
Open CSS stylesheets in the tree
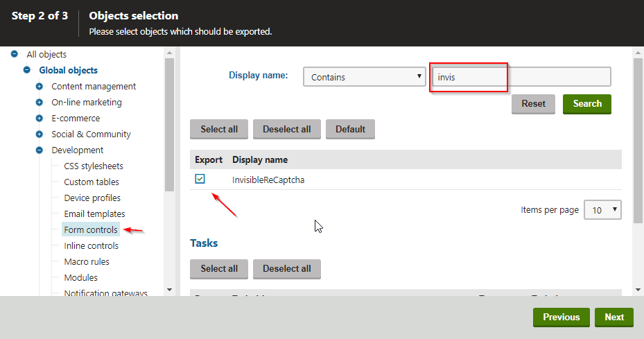click(94, 166)
